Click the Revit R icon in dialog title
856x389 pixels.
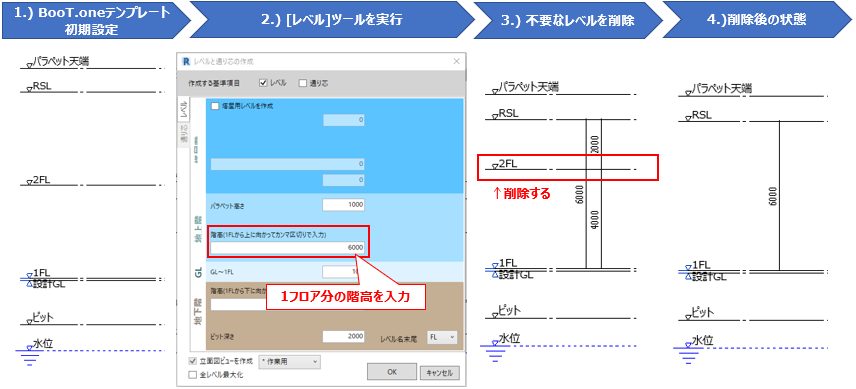pos(187,61)
